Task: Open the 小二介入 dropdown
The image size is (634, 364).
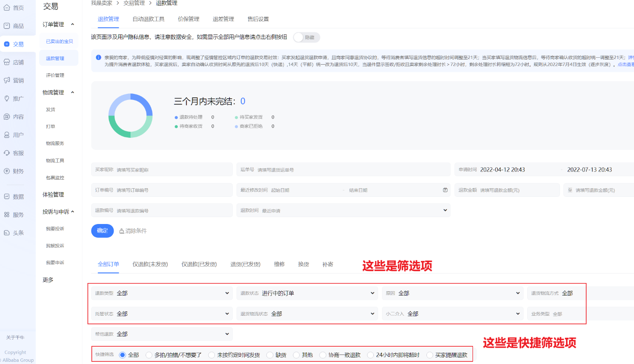Action: click(453, 314)
